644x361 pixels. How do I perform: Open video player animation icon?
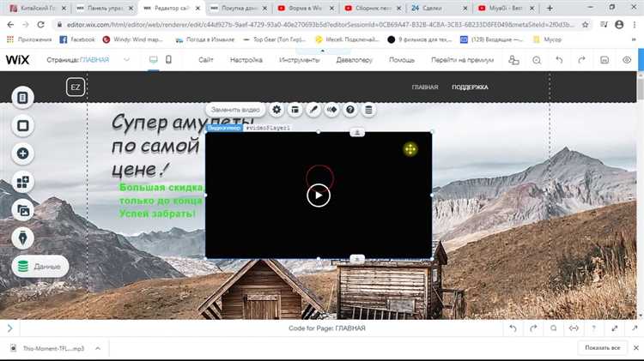coord(331,110)
